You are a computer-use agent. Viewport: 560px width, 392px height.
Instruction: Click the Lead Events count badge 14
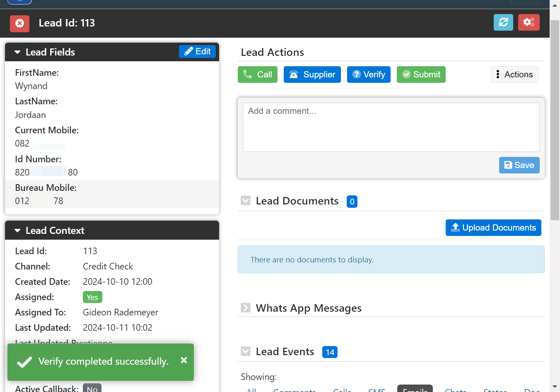point(330,352)
